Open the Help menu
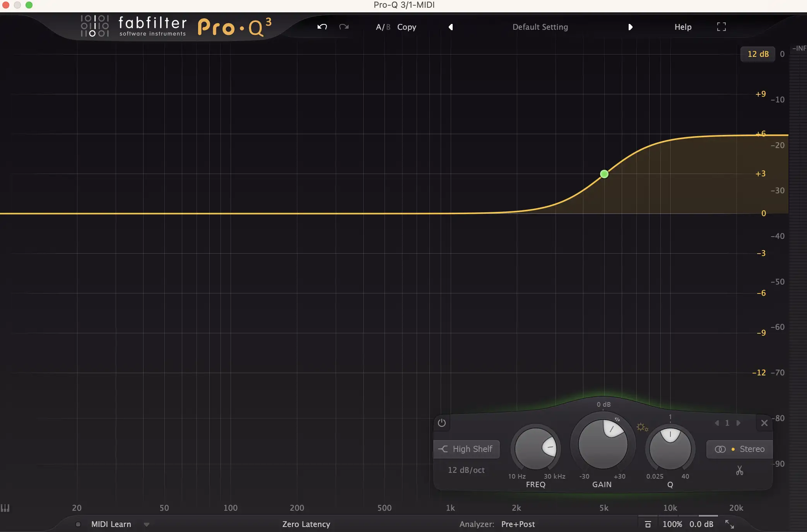 coord(682,27)
